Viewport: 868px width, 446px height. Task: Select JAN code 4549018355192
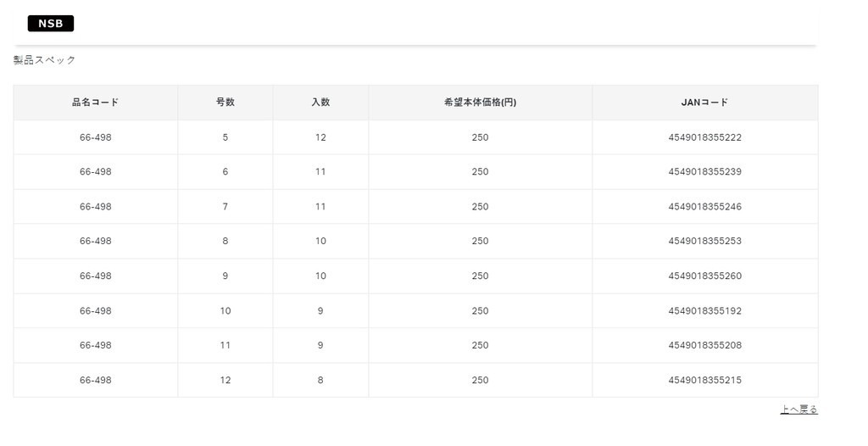(x=704, y=311)
